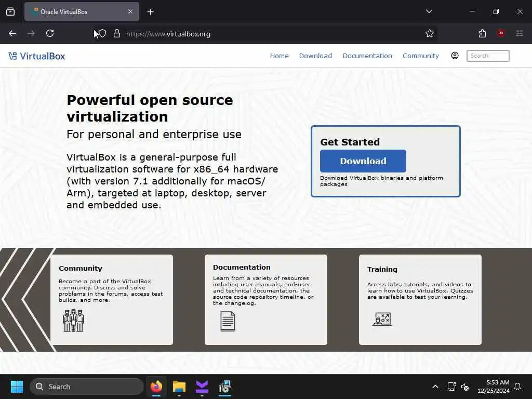Click the forward navigation arrow
Viewport: 532px width, 399px height.
31,33
